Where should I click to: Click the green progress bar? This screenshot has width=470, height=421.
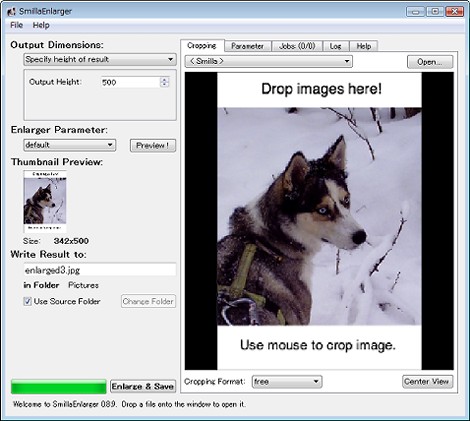coord(59,386)
